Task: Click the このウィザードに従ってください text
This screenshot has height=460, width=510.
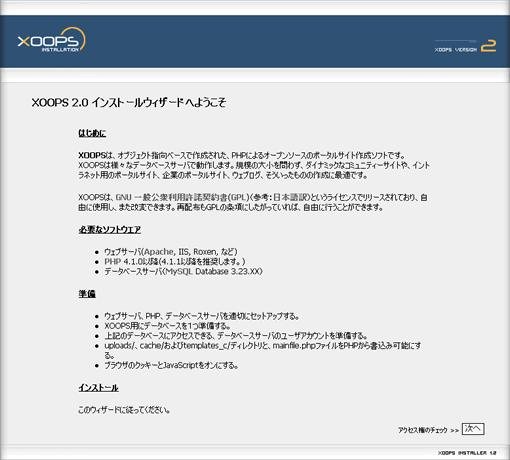Action: point(124,410)
